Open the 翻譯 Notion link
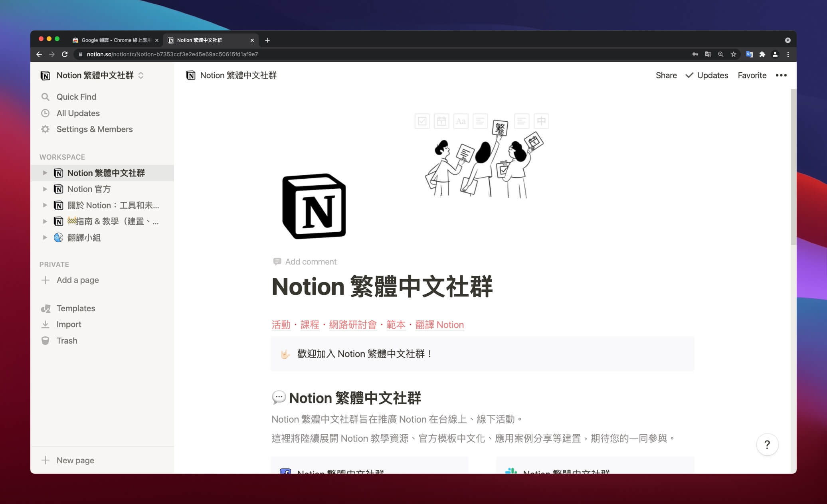The height and width of the screenshot is (504, 827). 439,325
